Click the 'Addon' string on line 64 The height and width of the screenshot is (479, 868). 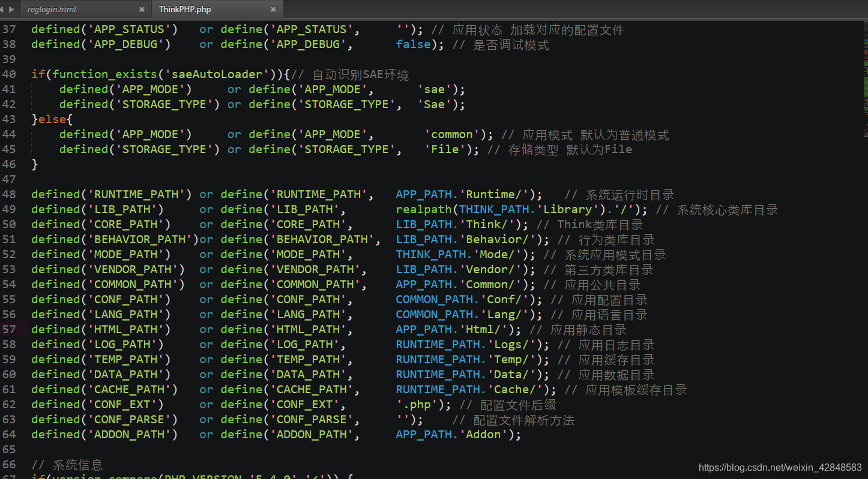click(x=483, y=435)
